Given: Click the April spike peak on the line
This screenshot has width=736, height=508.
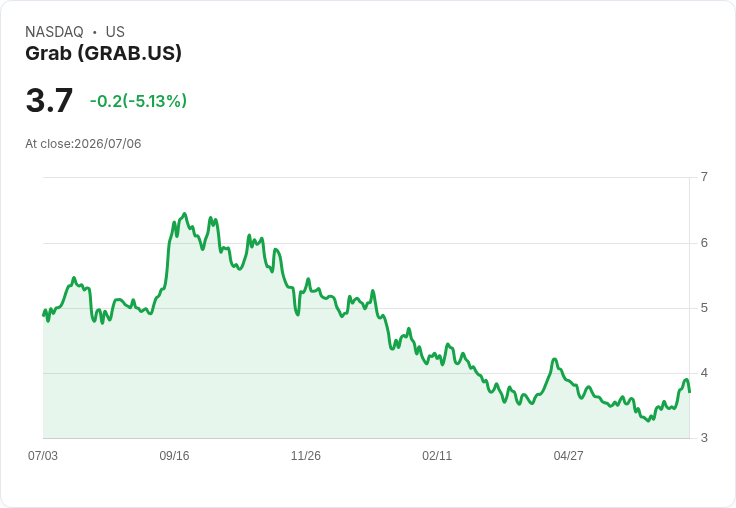Looking at the screenshot, I should click(x=555, y=359).
